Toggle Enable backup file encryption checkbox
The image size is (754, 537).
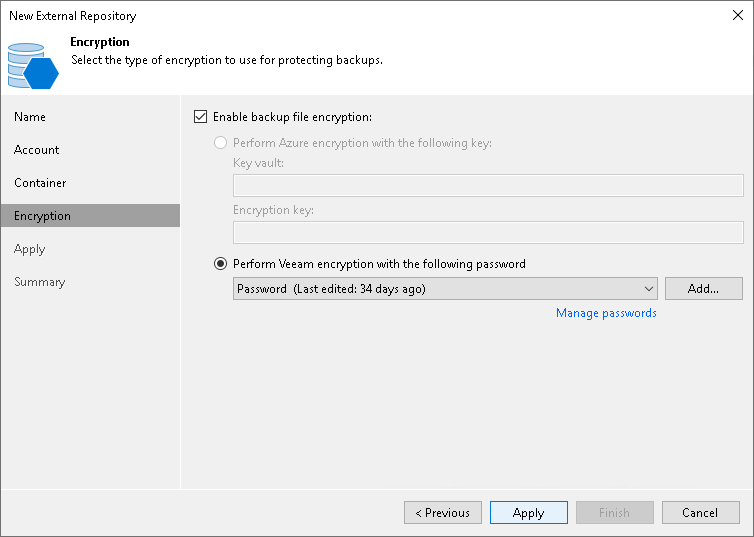200,117
